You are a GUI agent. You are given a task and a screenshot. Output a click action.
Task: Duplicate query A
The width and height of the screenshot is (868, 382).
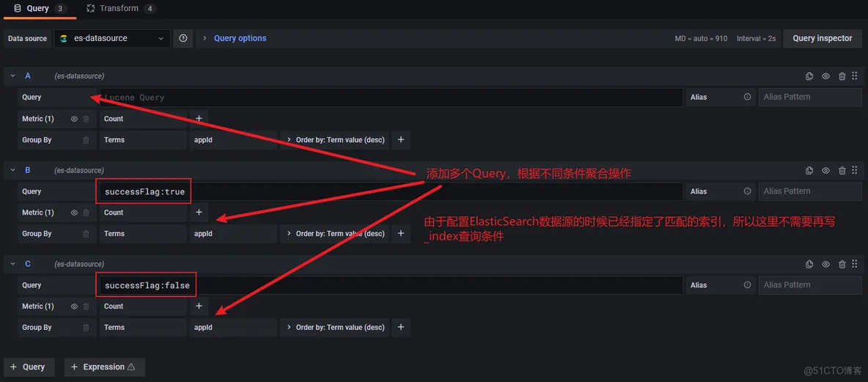pyautogui.click(x=809, y=76)
